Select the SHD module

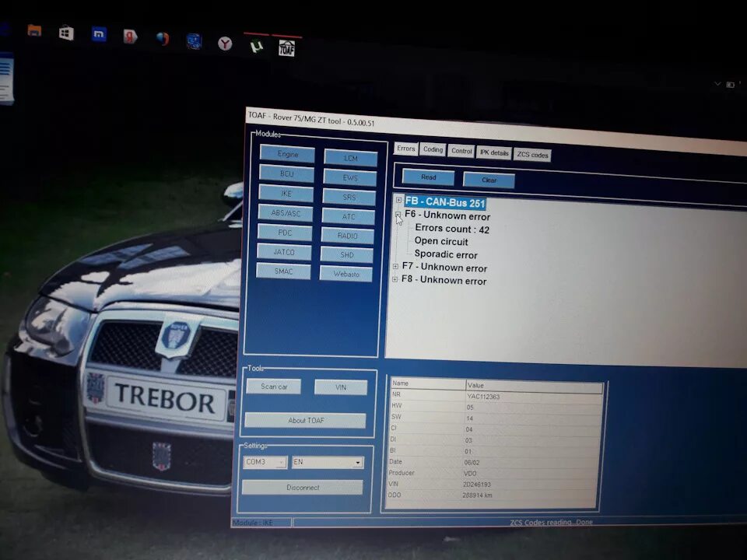tap(347, 255)
